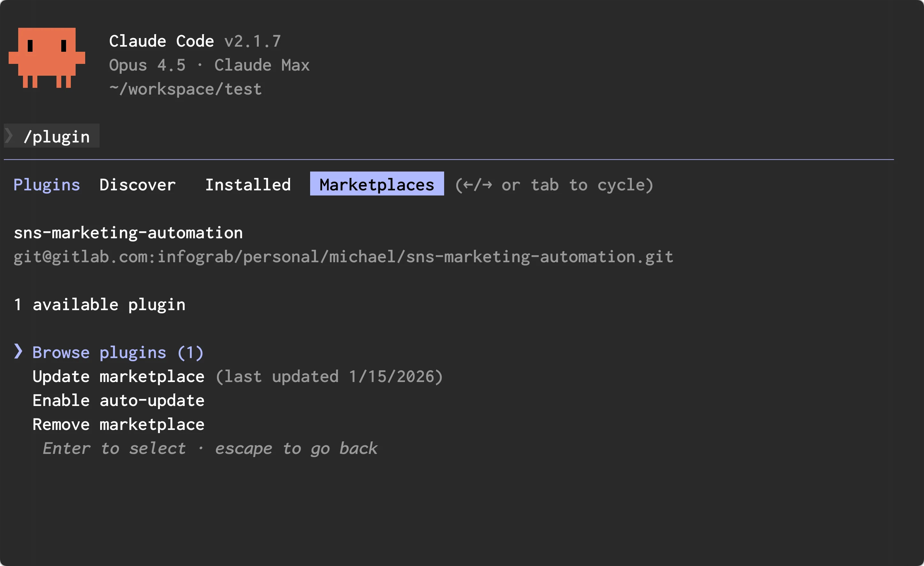Viewport: 924px width, 566px height.
Task: Click the last updated date text
Action: point(329,377)
